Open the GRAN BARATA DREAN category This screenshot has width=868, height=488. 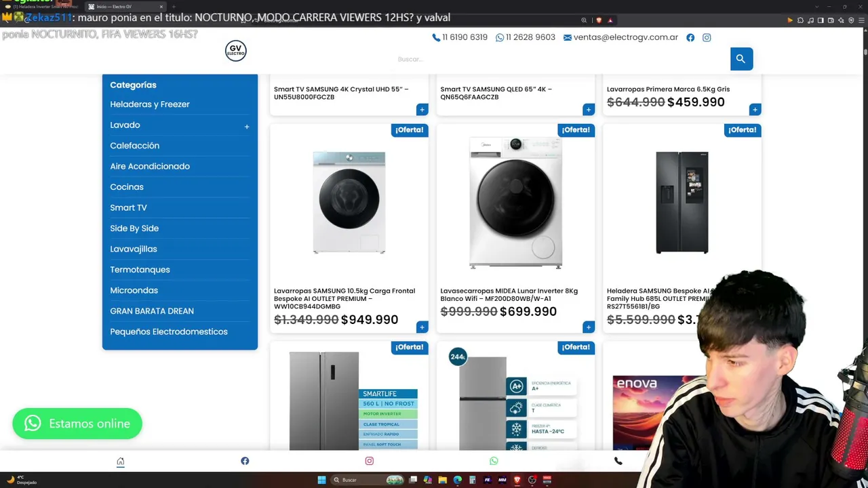(152, 311)
